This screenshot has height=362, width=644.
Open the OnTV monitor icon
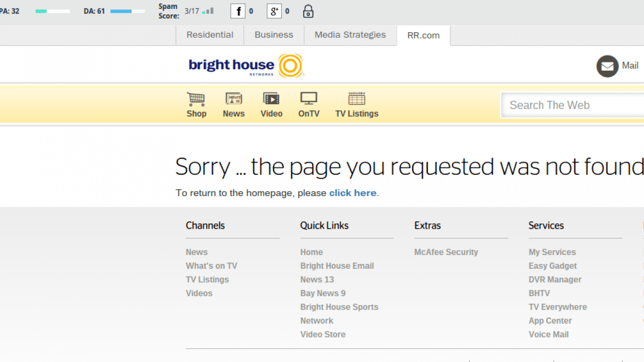point(309,99)
